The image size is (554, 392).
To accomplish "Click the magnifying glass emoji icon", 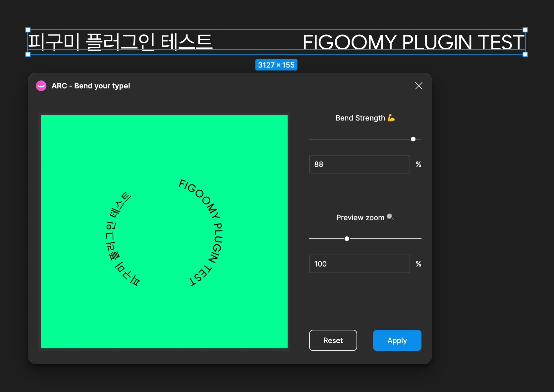I will [390, 217].
